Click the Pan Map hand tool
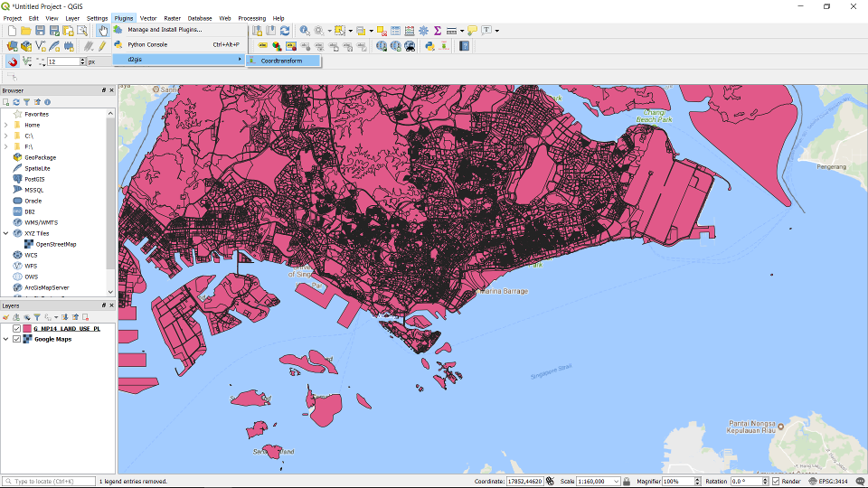Screen dimensions: 868x488 pos(102,31)
